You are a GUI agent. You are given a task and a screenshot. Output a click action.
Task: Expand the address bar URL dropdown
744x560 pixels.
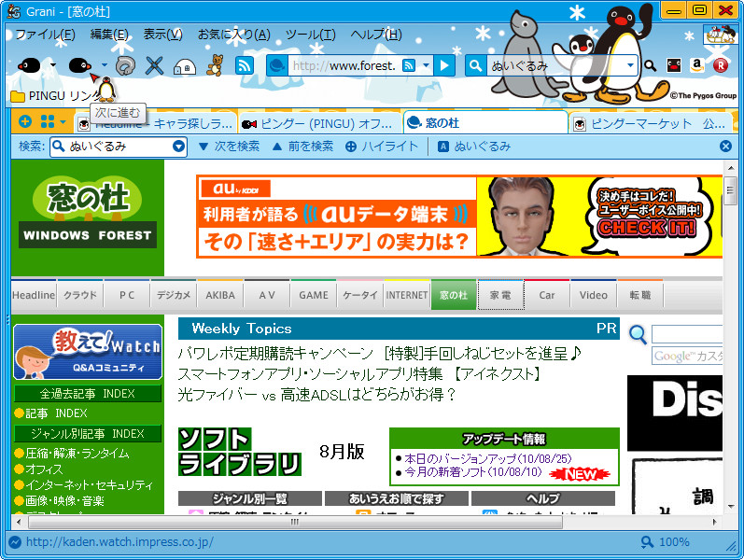[426, 65]
